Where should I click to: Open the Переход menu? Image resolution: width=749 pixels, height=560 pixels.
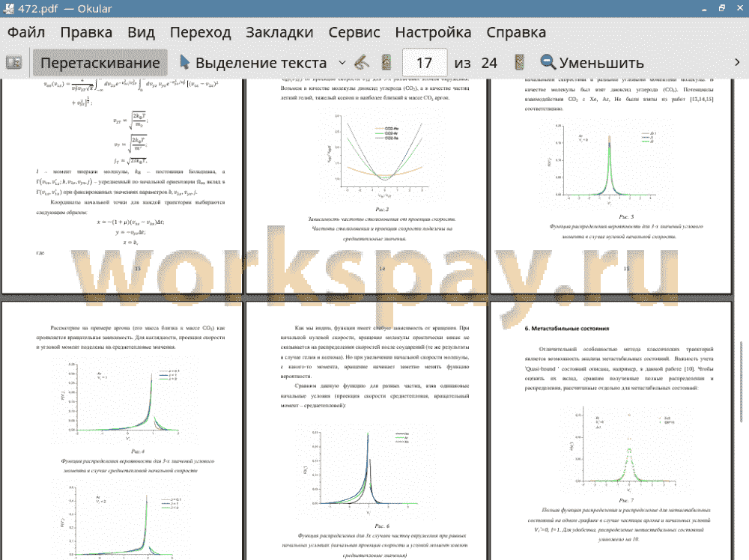coord(201,32)
